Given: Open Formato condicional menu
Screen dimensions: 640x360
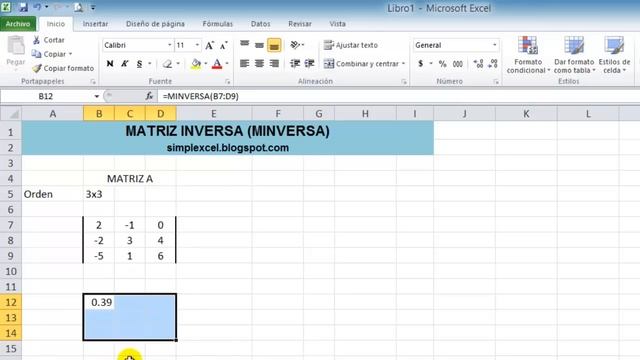Looking at the screenshot, I should click(528, 55).
